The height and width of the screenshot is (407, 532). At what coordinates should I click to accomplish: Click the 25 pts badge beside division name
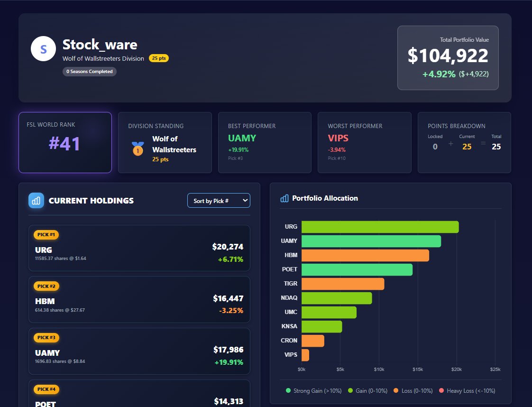[x=159, y=58]
